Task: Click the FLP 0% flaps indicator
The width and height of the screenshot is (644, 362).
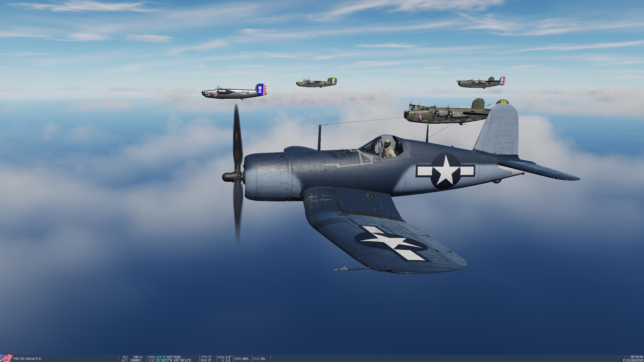Action: point(259,359)
